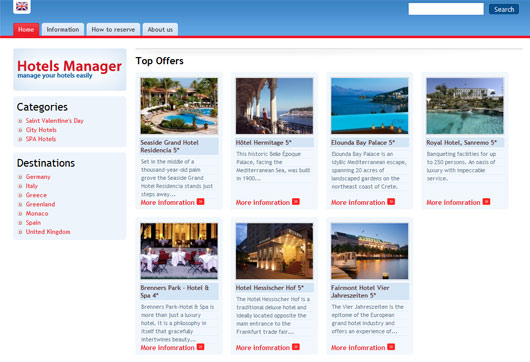The image size is (530, 362).
Task: Click the search input field
Action: (x=446, y=9)
